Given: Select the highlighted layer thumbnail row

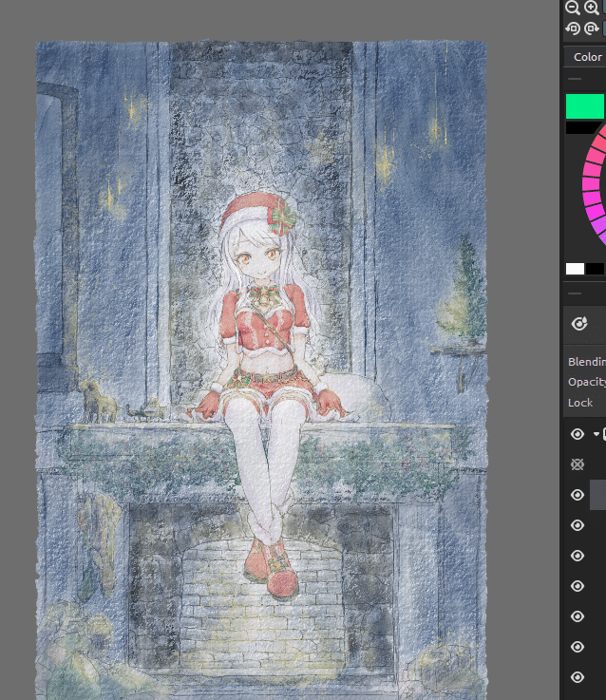Looking at the screenshot, I should pos(598,495).
